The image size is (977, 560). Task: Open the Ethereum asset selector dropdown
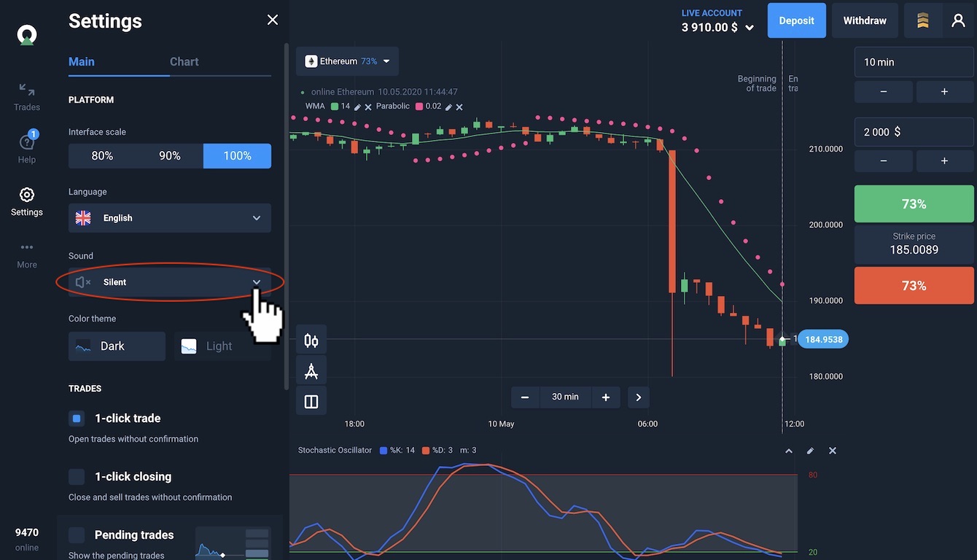coord(347,61)
